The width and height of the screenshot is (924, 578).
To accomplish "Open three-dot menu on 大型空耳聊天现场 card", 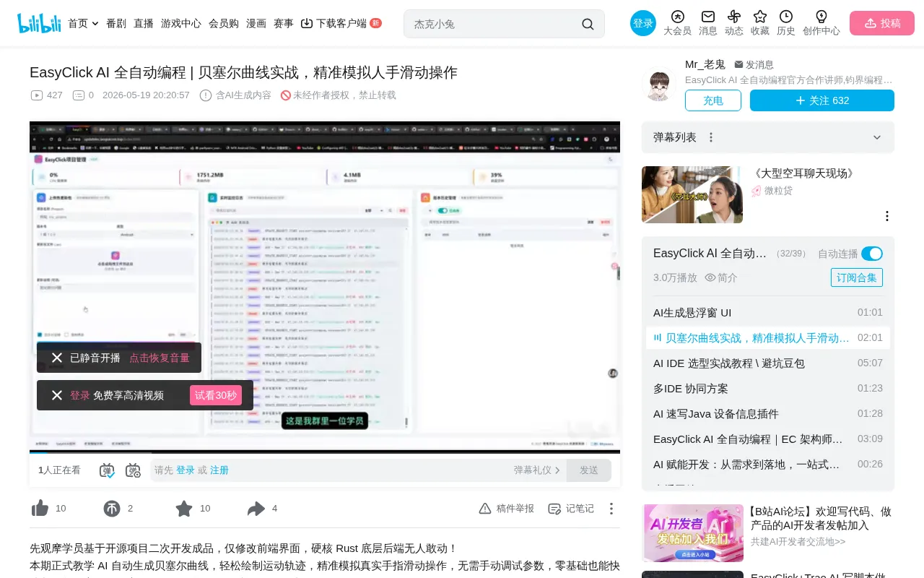I will click(x=887, y=216).
